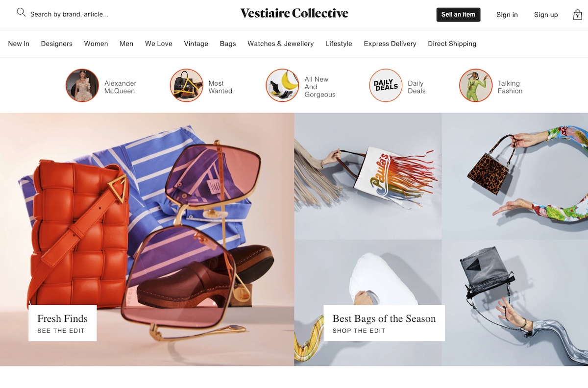Open the Women category menu
The height and width of the screenshot is (388, 588).
click(96, 44)
